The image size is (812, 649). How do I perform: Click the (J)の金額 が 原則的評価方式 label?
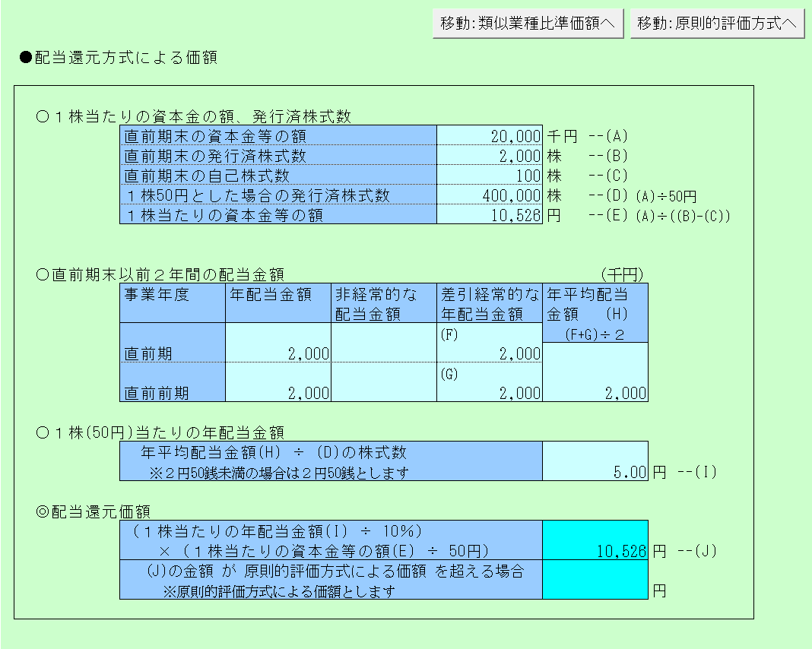coord(335,570)
